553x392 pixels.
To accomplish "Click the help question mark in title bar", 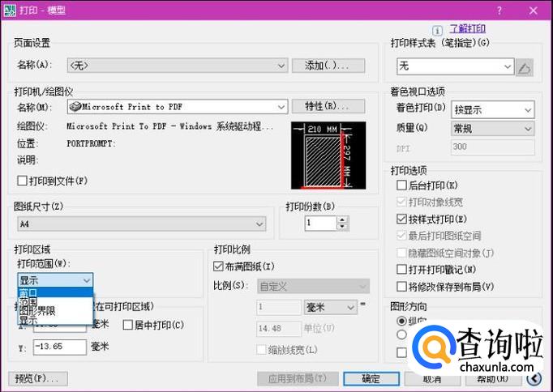I will coord(499,11).
